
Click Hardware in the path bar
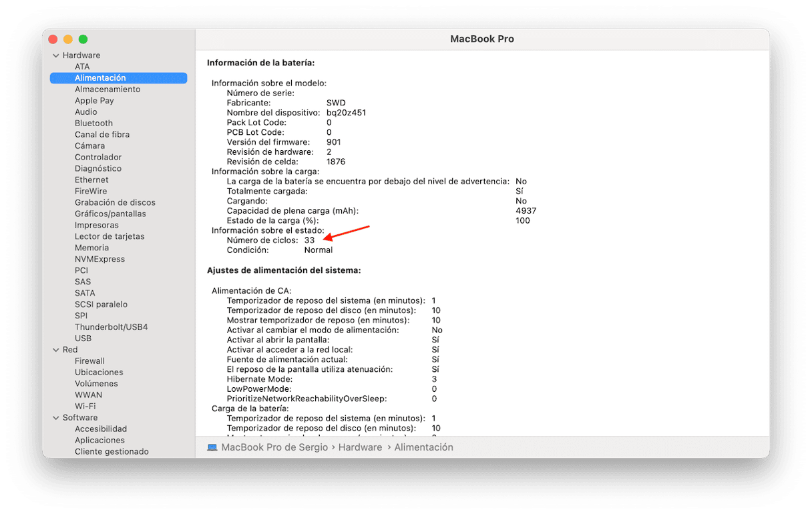360,447
